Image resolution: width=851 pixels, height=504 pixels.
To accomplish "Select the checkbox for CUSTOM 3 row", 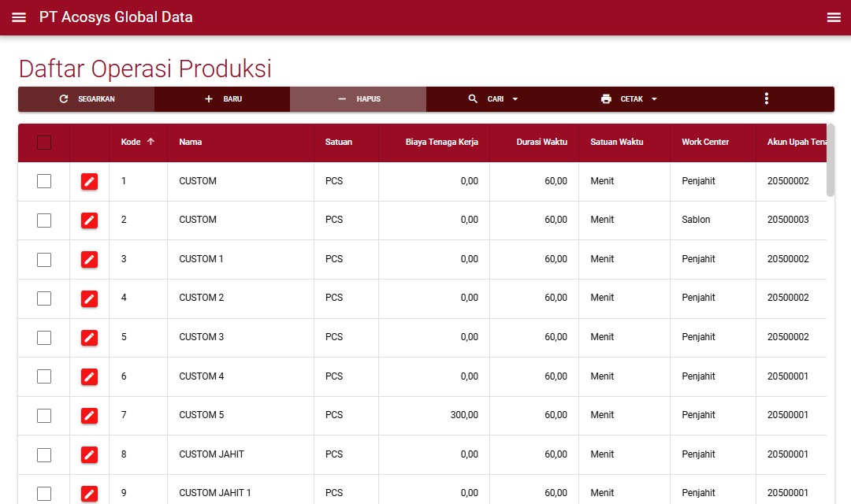I will coord(44,337).
